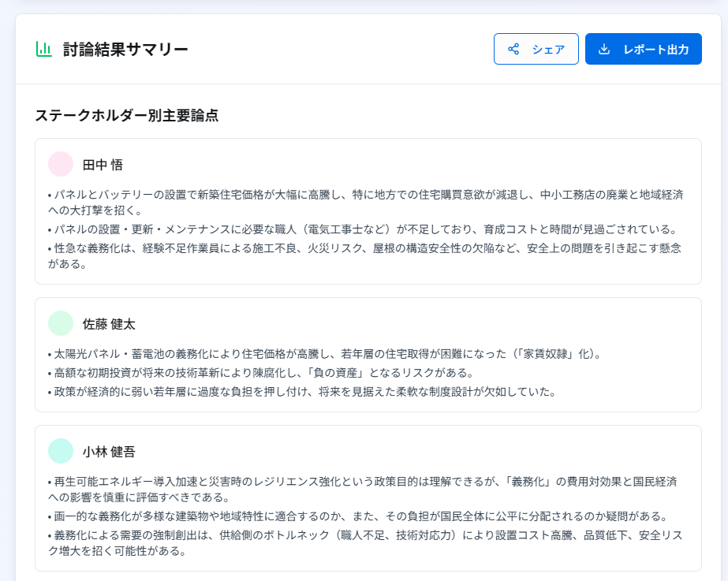Click the name 田中 悟
The image size is (728, 581).
point(103,165)
